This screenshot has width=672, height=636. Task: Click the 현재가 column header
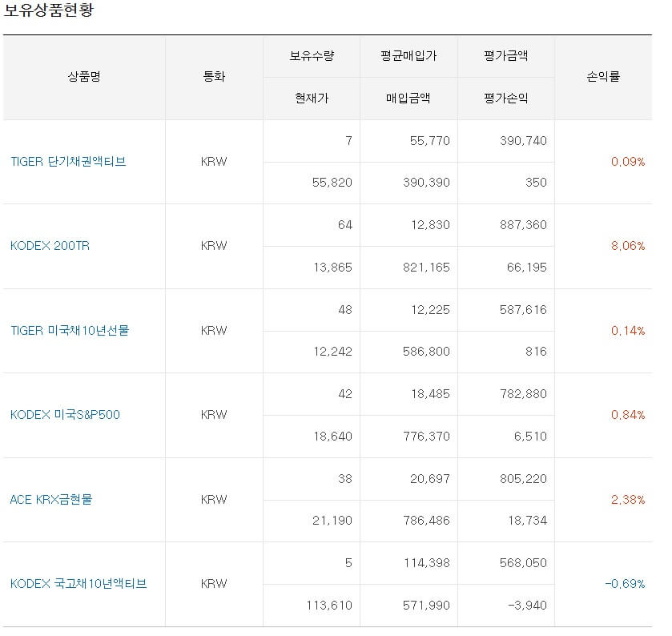point(312,99)
